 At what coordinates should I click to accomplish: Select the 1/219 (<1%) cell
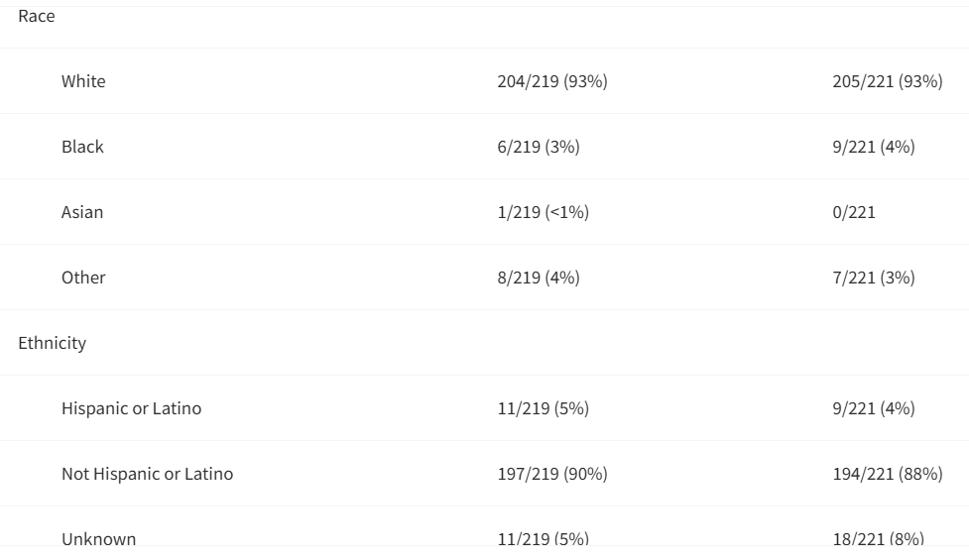pyautogui.click(x=543, y=212)
